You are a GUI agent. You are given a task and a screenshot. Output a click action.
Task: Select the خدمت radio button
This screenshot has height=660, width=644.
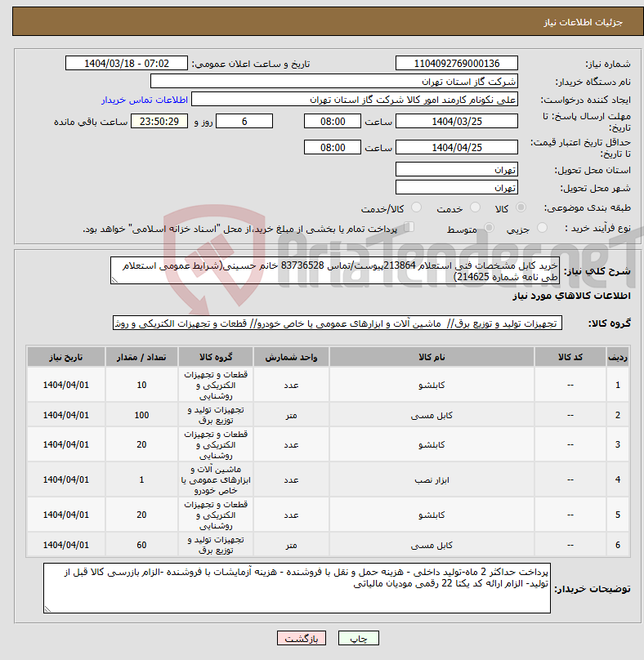click(x=475, y=207)
